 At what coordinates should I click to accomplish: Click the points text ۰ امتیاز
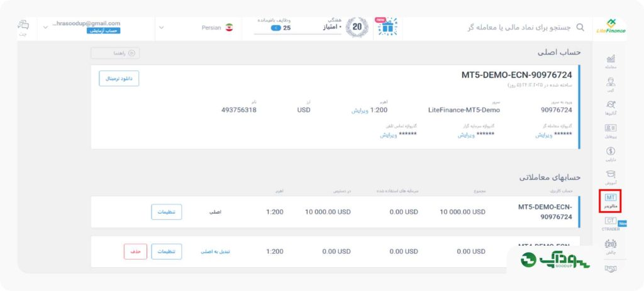point(332,26)
